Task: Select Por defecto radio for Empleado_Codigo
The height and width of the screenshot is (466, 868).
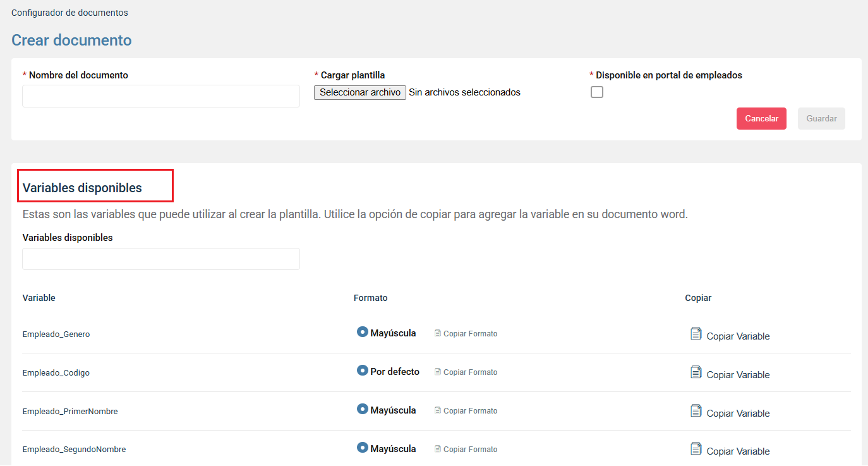Action: (362, 371)
